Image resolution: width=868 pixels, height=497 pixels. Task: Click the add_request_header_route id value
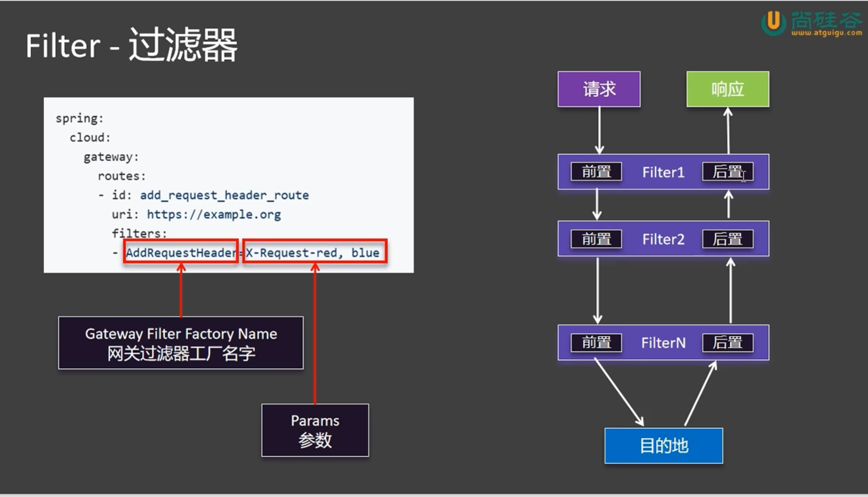tap(224, 195)
